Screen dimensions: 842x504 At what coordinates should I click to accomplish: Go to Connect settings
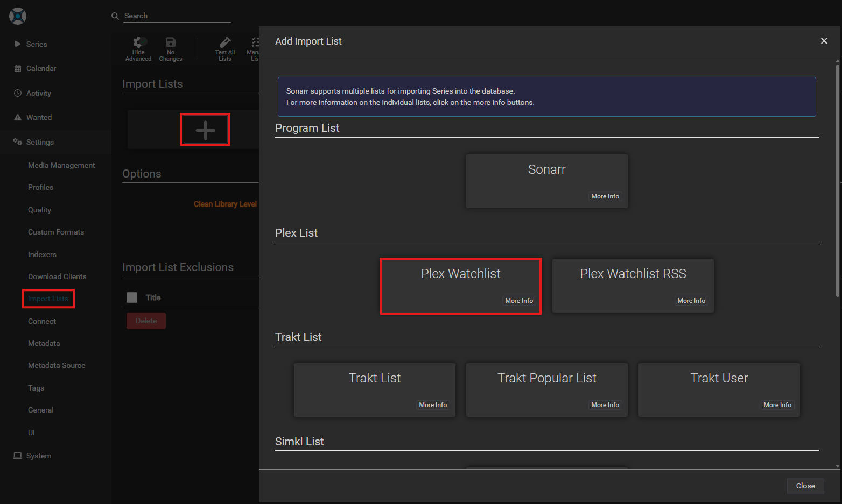[42, 321]
